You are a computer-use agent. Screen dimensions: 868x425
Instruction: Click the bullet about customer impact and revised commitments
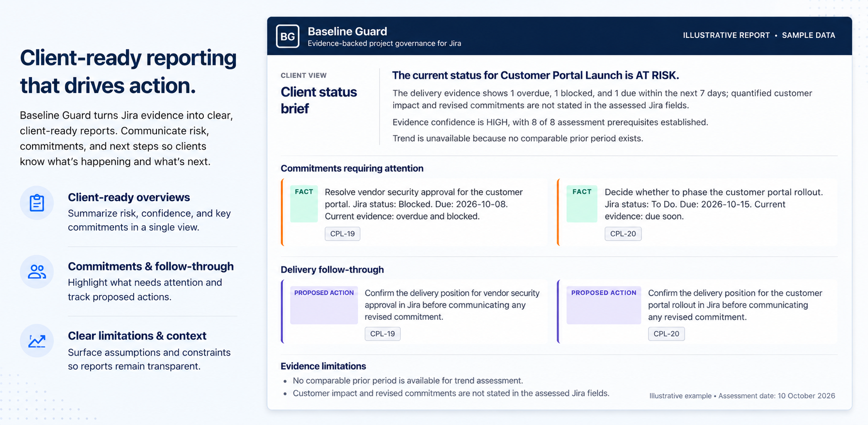point(451,394)
